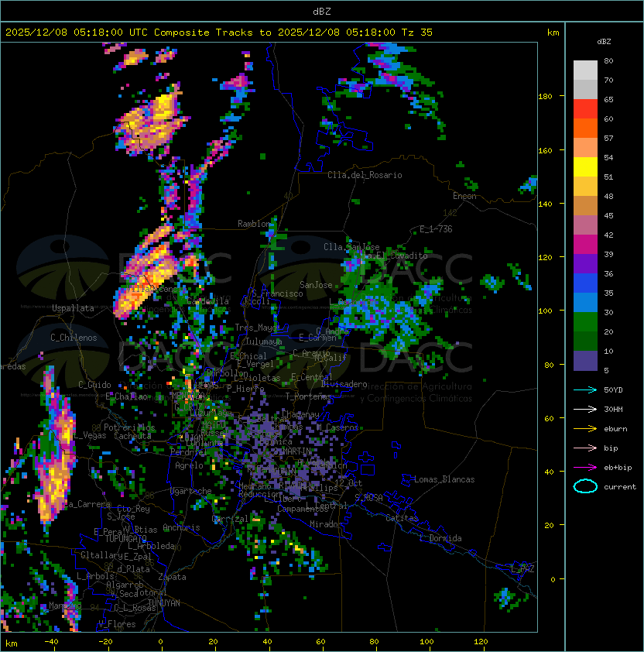The width and height of the screenshot is (644, 652).
Task: Pick the light gray 70–80 dBZ swatch
Action: [585, 70]
